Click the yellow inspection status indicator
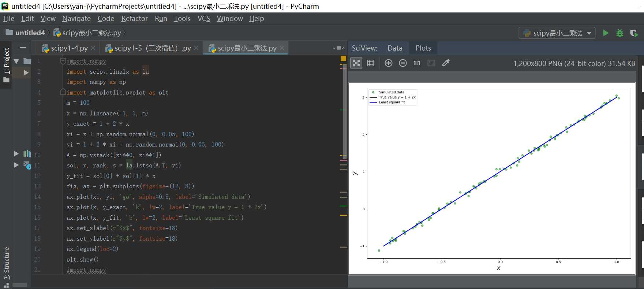 pos(343,58)
